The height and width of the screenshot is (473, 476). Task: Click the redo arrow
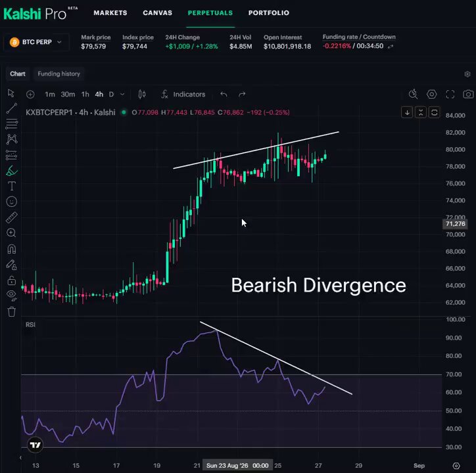pyautogui.click(x=242, y=95)
